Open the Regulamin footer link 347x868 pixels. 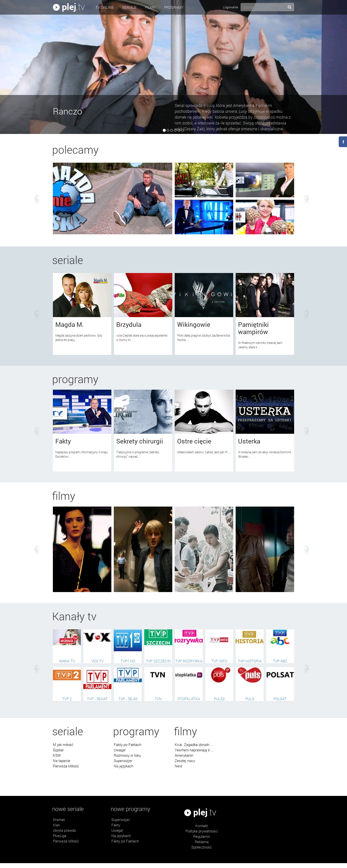pyautogui.click(x=202, y=836)
